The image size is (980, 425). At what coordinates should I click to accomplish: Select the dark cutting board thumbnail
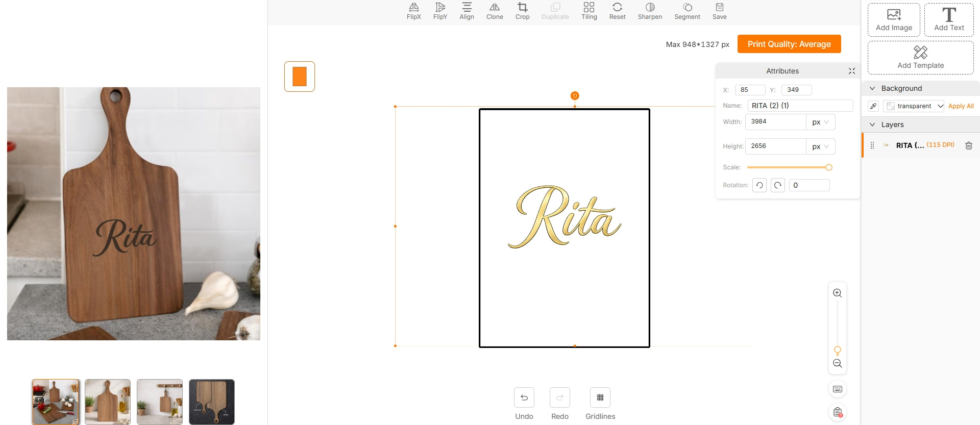(x=211, y=402)
